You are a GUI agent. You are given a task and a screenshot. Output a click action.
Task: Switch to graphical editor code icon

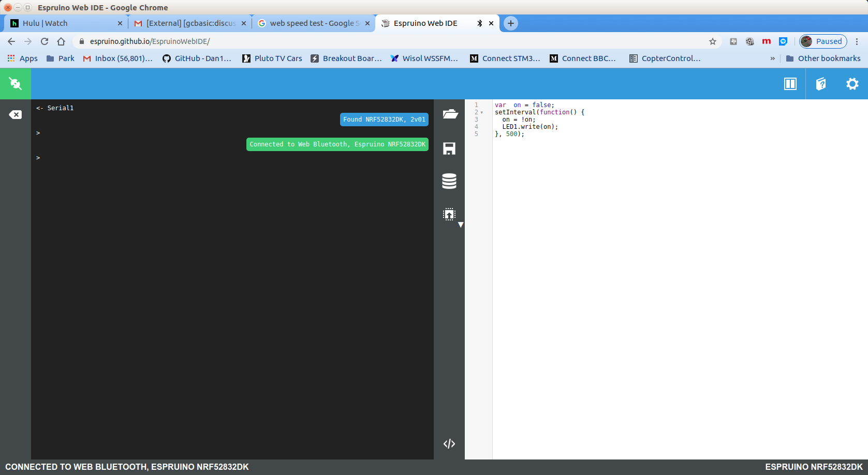(449, 443)
